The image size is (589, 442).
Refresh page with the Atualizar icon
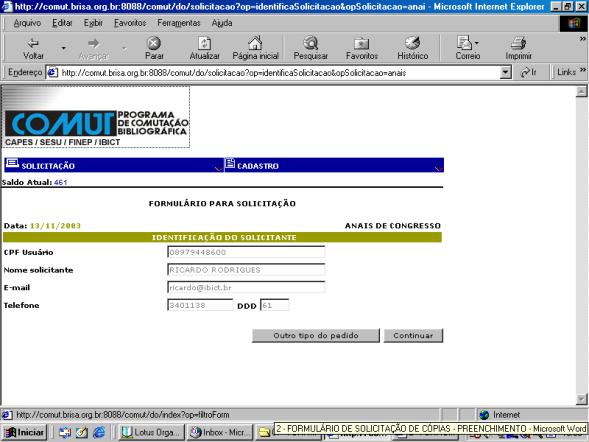pyautogui.click(x=204, y=43)
